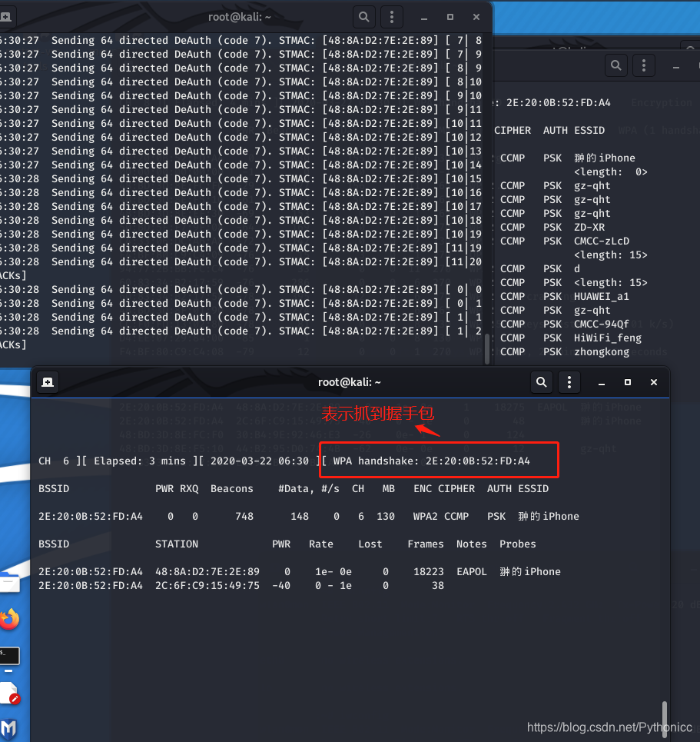Click the 'Rate' column header

tap(320, 544)
